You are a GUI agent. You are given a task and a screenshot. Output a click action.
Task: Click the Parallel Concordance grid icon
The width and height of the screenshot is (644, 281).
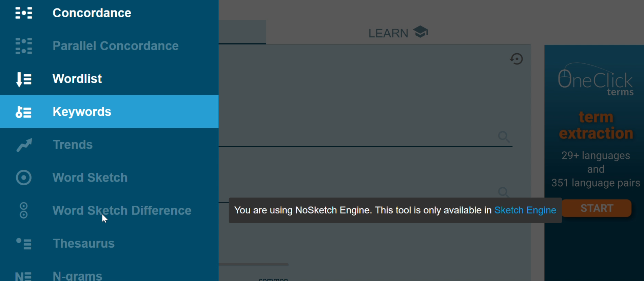[x=24, y=46]
